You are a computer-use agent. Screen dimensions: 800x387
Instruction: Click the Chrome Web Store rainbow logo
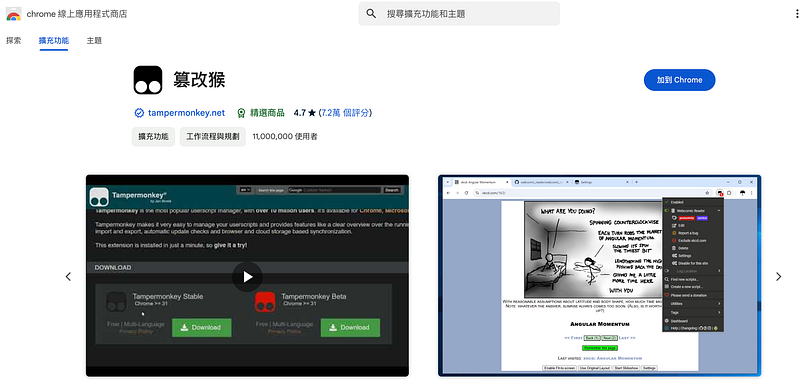tap(13, 14)
